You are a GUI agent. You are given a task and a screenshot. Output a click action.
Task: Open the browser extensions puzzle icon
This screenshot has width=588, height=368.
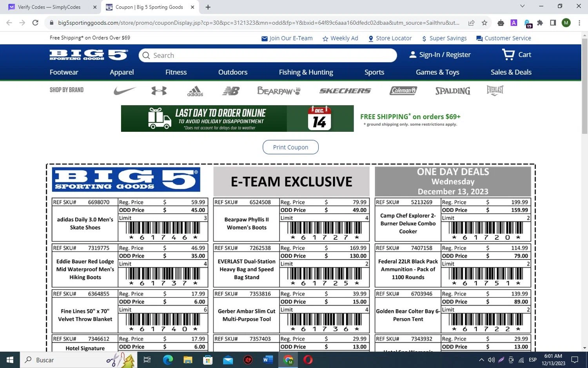click(x=540, y=23)
